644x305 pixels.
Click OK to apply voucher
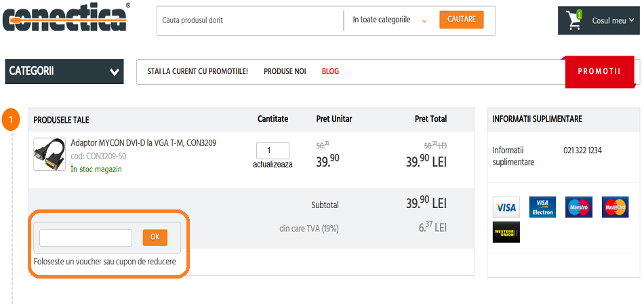pos(155,237)
